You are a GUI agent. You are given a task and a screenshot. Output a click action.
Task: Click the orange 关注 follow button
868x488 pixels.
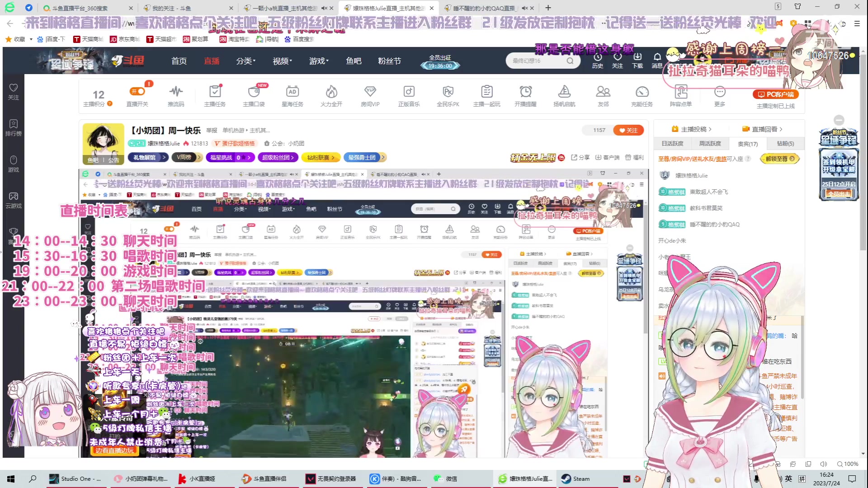pos(628,130)
